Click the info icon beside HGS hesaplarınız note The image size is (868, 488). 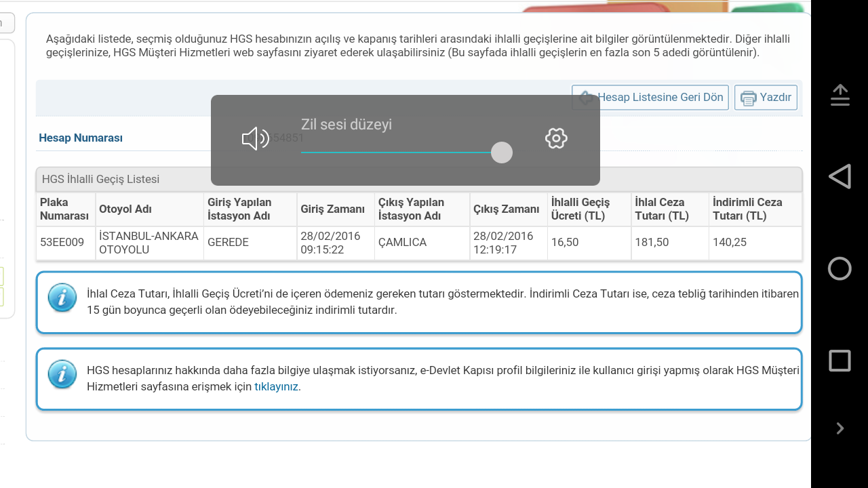point(62,374)
